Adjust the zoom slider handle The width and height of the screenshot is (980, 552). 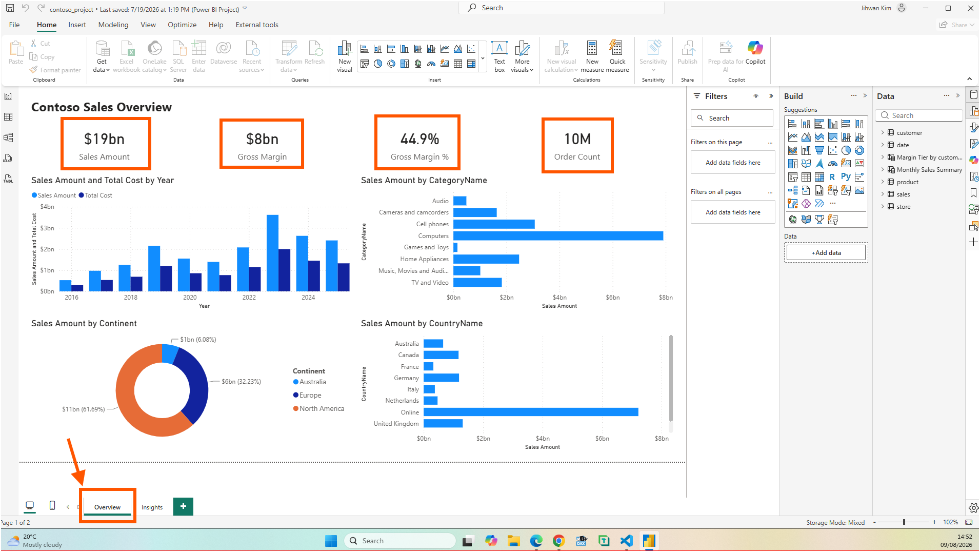[904, 522]
